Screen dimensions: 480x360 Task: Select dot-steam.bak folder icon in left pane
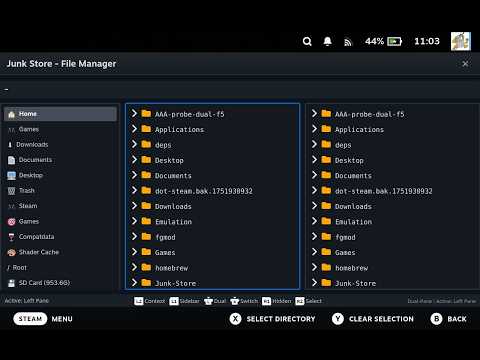point(146,190)
